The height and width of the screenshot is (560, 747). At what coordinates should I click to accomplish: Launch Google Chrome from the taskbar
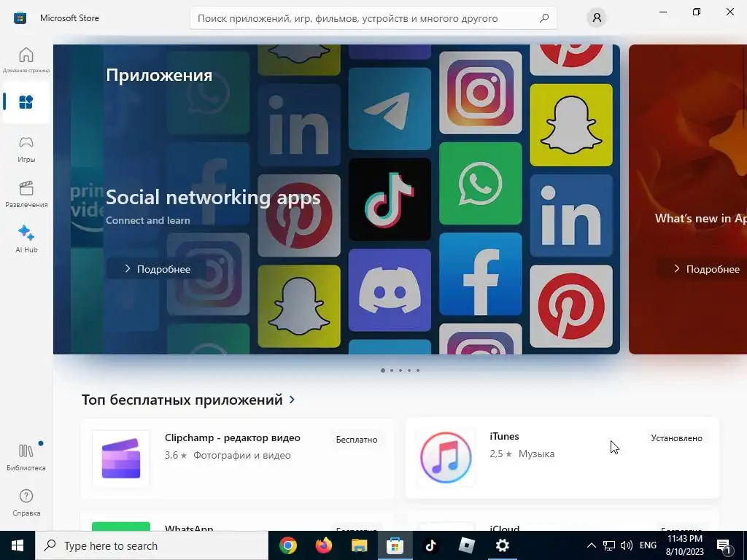(287, 545)
